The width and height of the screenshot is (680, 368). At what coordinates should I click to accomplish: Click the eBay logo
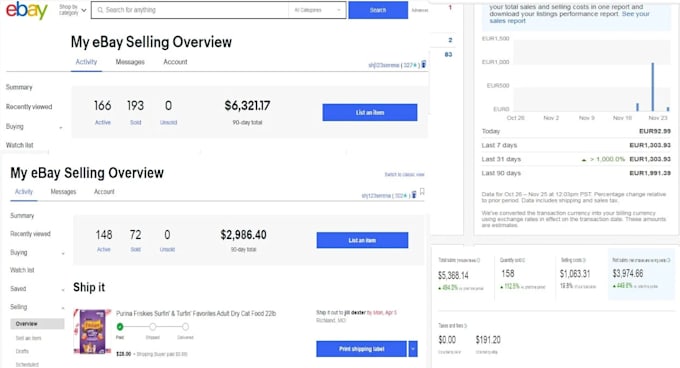click(x=26, y=10)
